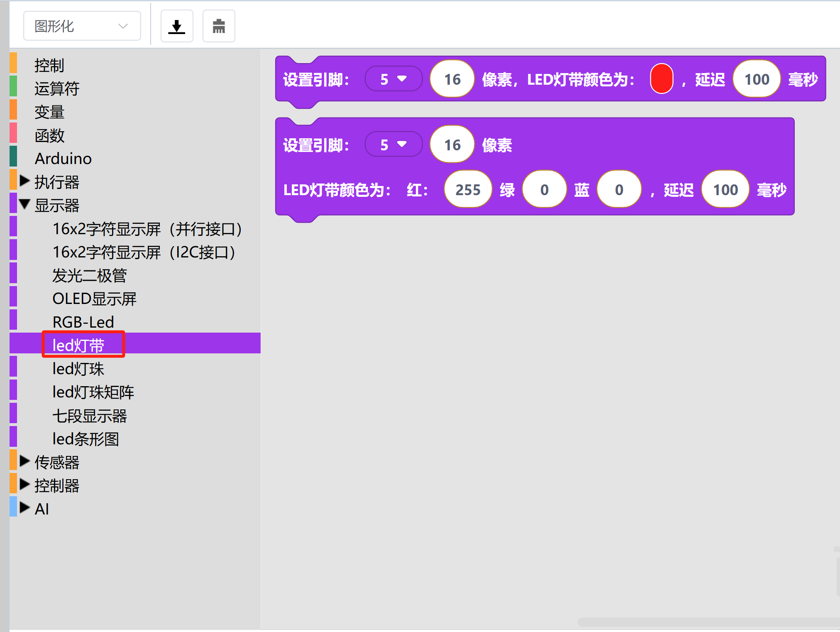Open the OLED显示屏 category

pos(94,299)
